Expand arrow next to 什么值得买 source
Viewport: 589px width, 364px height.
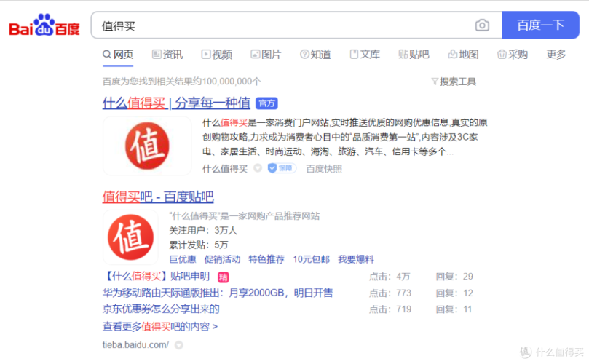pyautogui.click(x=258, y=168)
